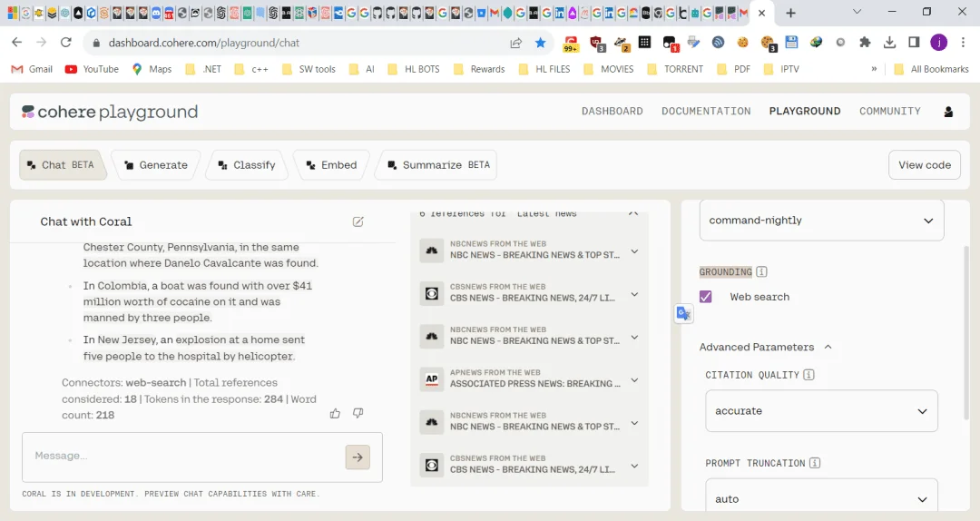Screen dimensions: 980x521
Task: Collapse the references list header chevron
Action: 633,213
